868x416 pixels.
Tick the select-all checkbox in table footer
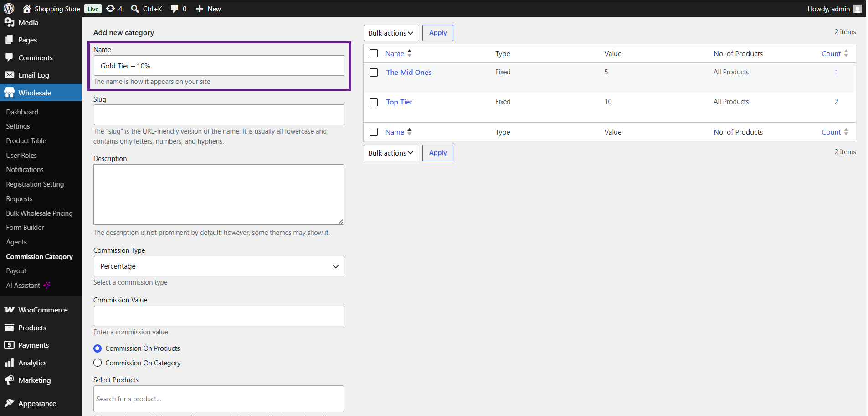(374, 132)
